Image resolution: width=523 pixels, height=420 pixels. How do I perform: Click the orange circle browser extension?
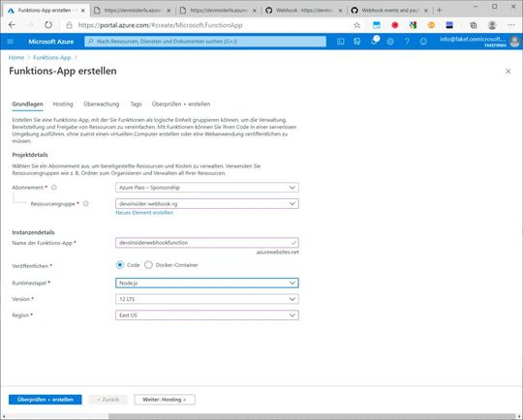[x=431, y=25]
